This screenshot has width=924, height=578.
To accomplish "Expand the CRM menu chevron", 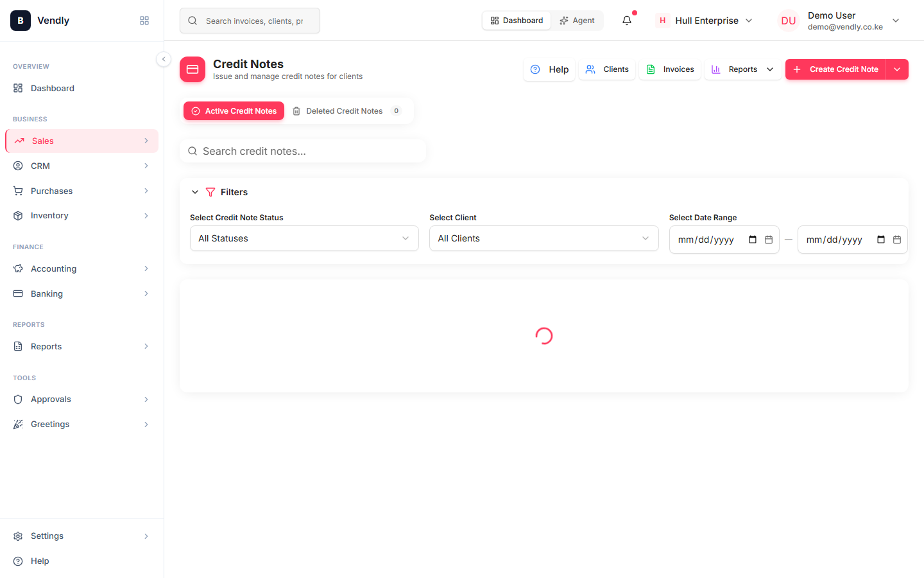I will tap(146, 166).
